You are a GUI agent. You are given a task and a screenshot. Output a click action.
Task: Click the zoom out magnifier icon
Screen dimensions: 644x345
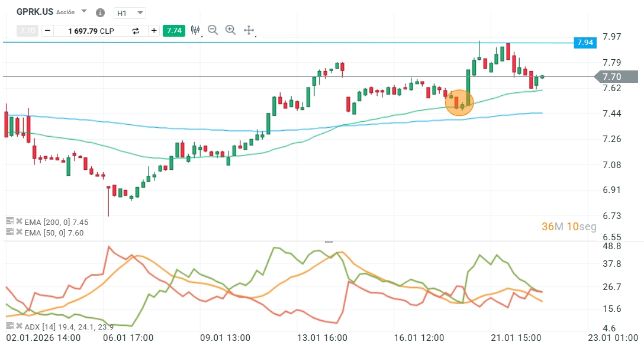click(213, 30)
